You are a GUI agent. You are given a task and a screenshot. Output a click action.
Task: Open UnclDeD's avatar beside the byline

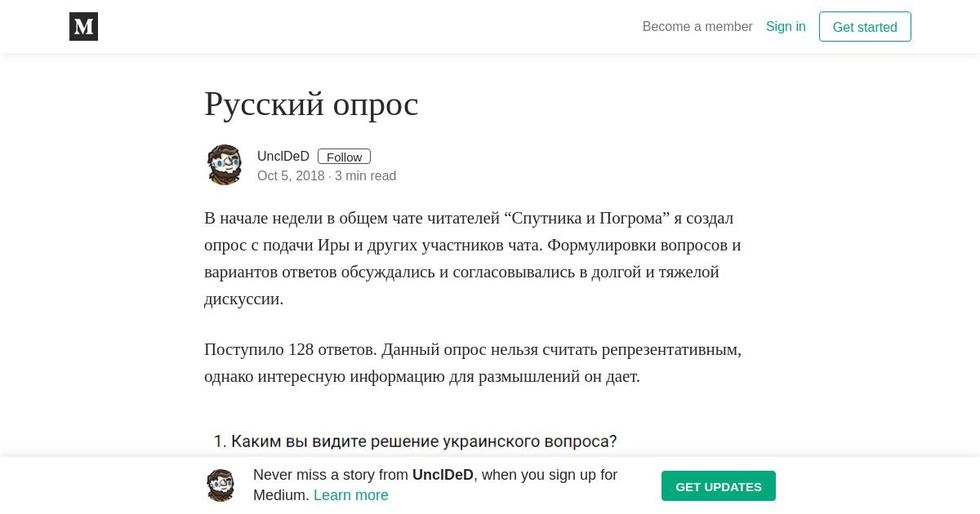coord(225,165)
